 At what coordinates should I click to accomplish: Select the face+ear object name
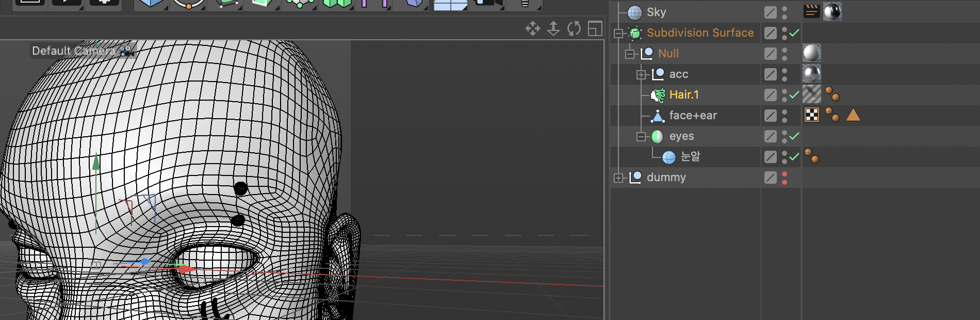693,115
